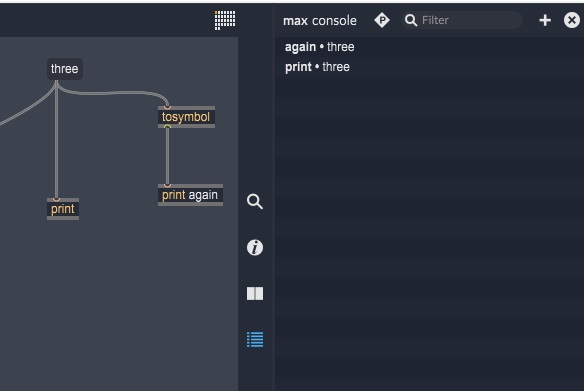Click the magnifier search icon in sidebar

click(x=255, y=201)
